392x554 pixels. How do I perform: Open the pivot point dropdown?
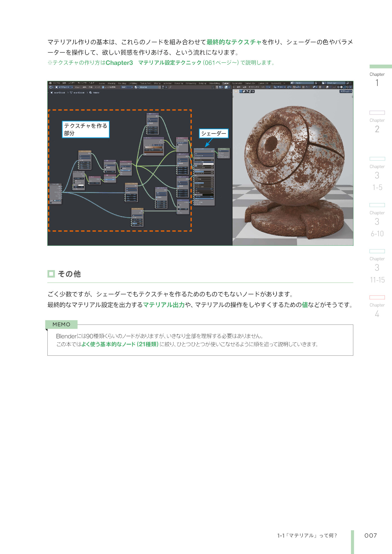coord(289,87)
